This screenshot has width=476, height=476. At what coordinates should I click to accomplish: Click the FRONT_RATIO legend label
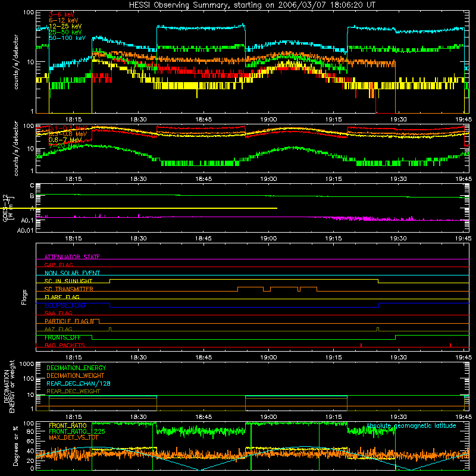pos(68,425)
